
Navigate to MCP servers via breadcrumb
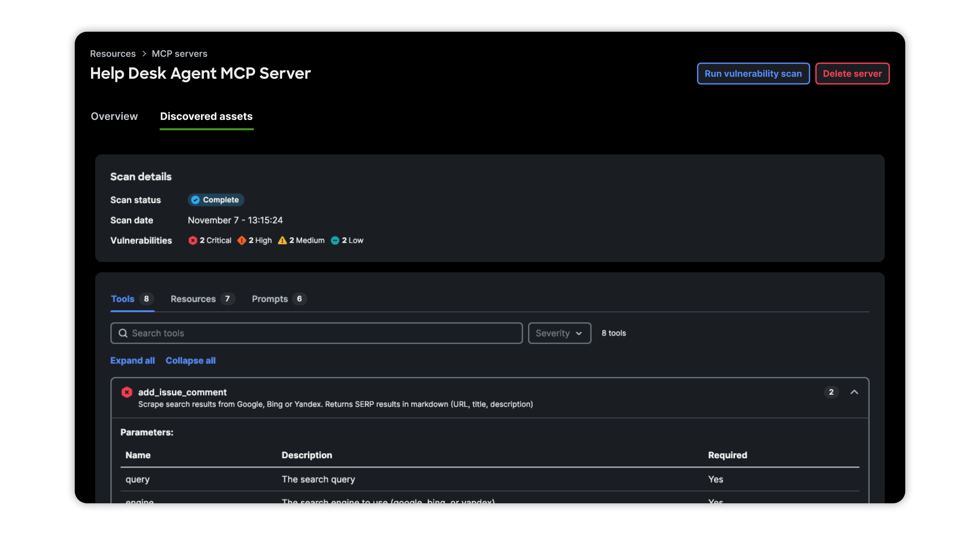tap(180, 53)
